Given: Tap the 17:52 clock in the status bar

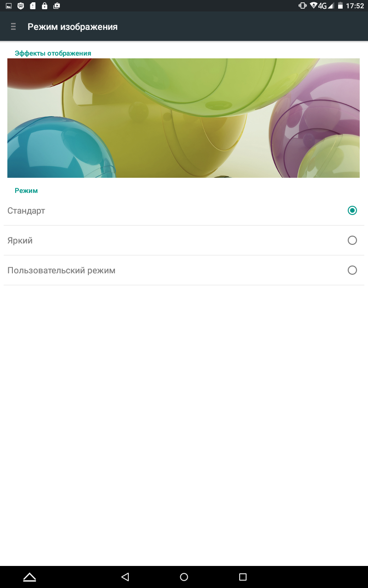Looking at the screenshot, I should [x=355, y=6].
